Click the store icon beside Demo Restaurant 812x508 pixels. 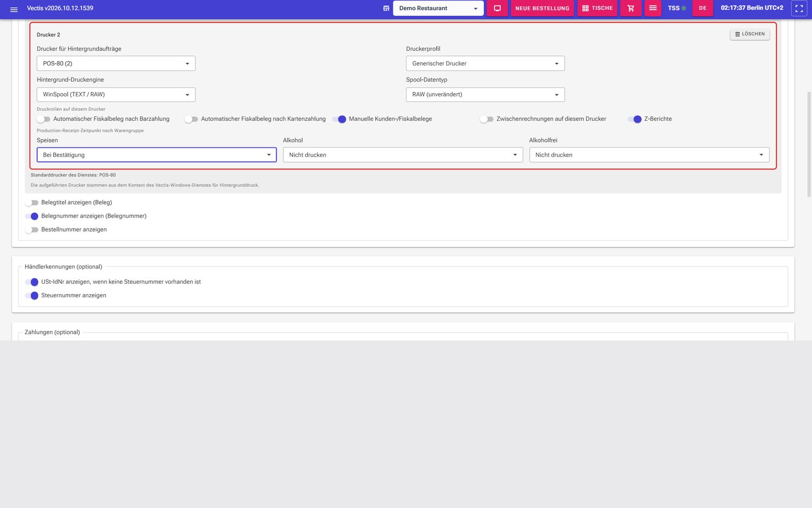coord(386,9)
